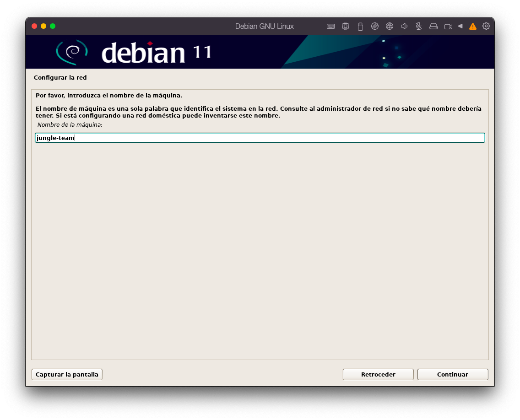
Task: Click the Retroceder button
Action: [378, 374]
